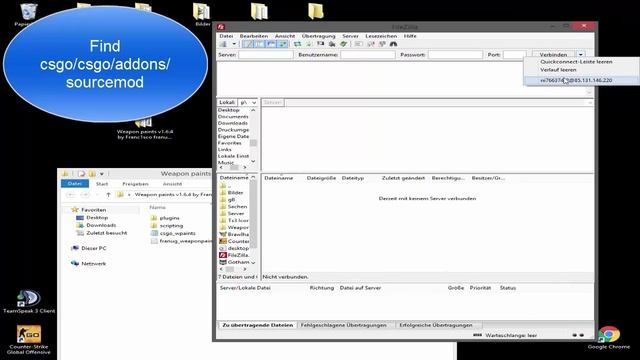
Task: Select the scripting folder in Explorer
Action: [x=167, y=226]
